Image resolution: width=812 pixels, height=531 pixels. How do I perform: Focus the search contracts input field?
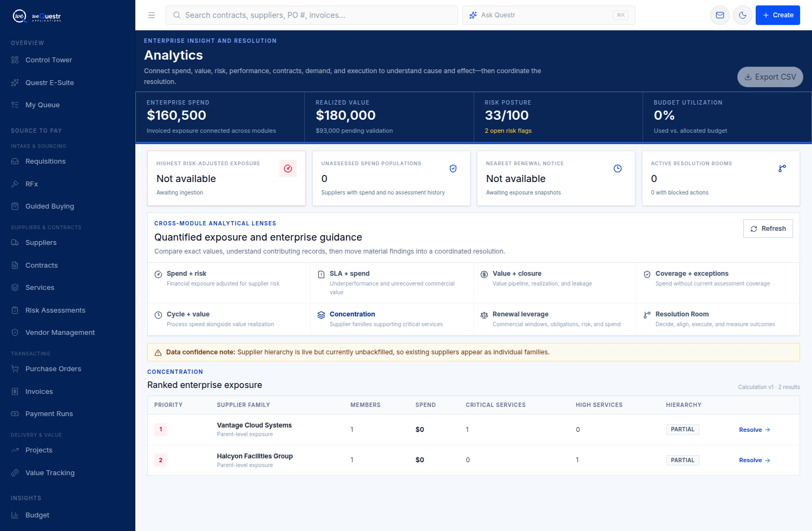tap(312, 15)
